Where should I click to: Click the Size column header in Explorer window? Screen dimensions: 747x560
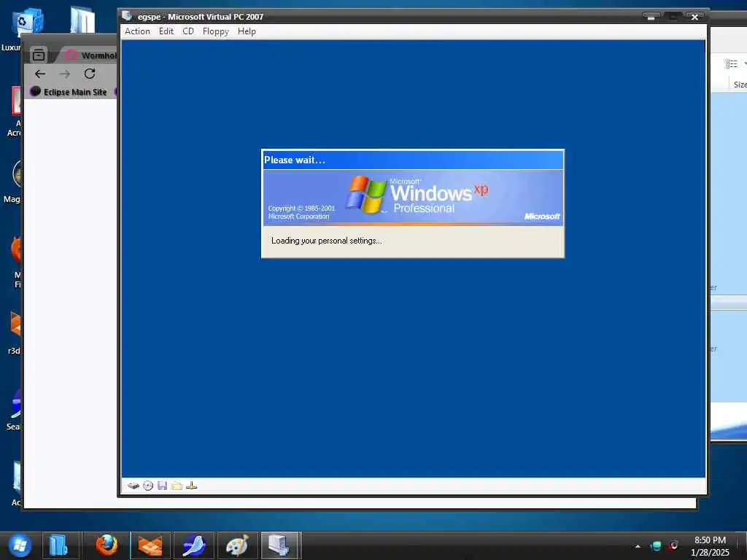click(x=740, y=85)
